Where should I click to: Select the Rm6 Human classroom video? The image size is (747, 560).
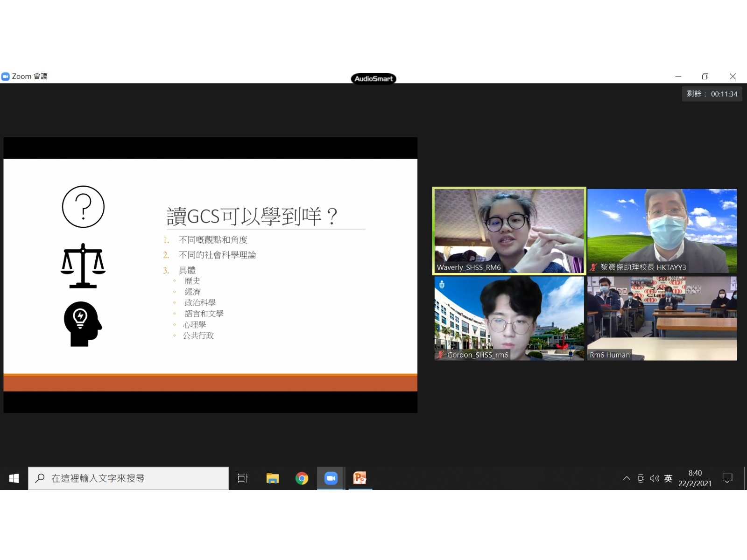662,318
